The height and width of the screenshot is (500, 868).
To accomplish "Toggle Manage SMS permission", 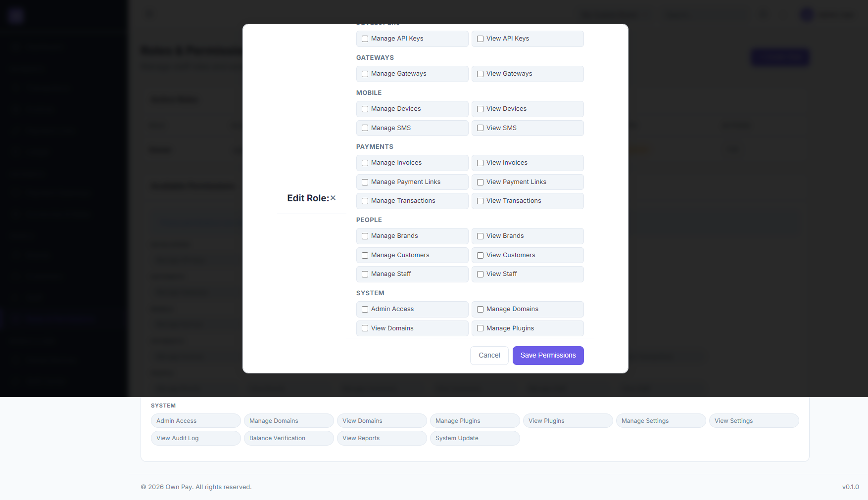I will click(365, 128).
